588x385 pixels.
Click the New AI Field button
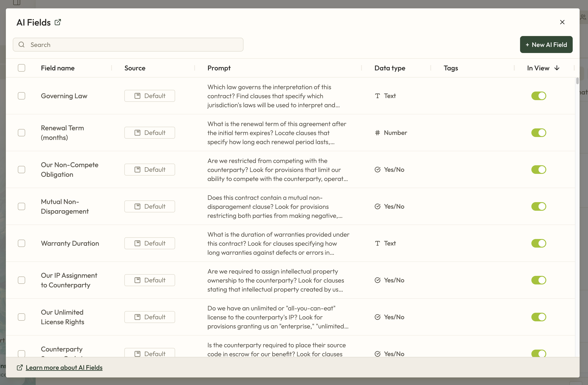tap(546, 45)
